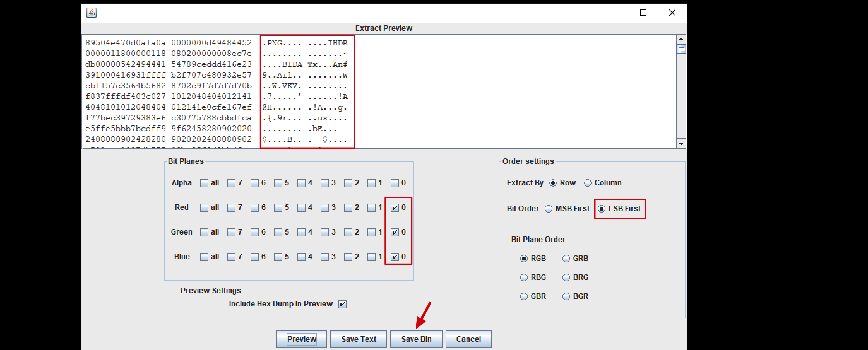Check the Green bit 1 checkbox

click(x=371, y=232)
